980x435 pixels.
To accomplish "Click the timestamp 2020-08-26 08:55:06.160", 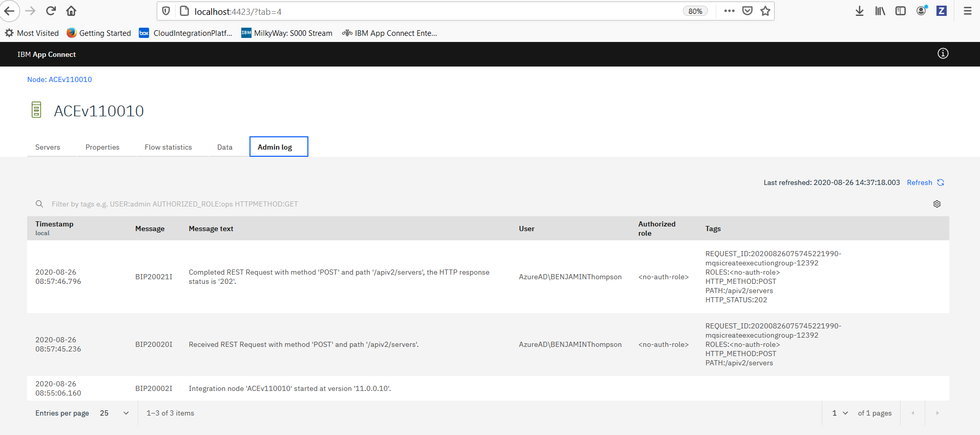I will [x=58, y=388].
